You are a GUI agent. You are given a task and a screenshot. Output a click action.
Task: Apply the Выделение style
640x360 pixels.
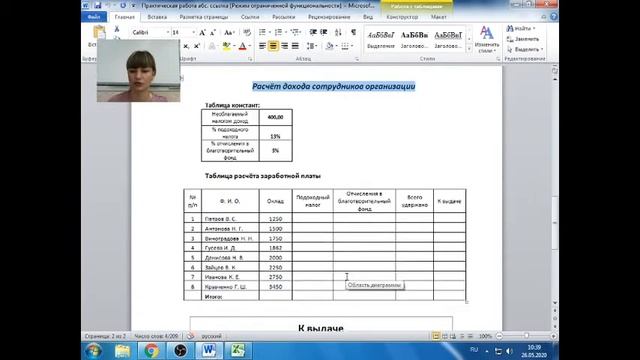[x=381, y=40]
